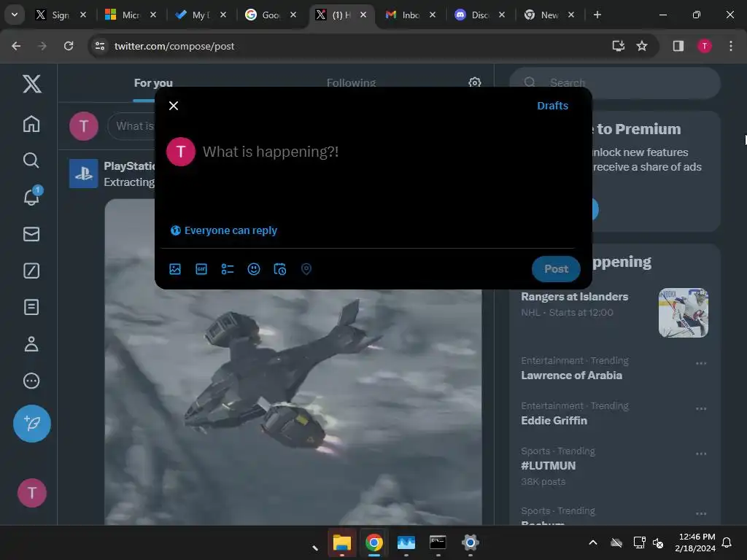The width and height of the screenshot is (747, 560).
Task: Switch to the For you tab
Action: tap(153, 83)
